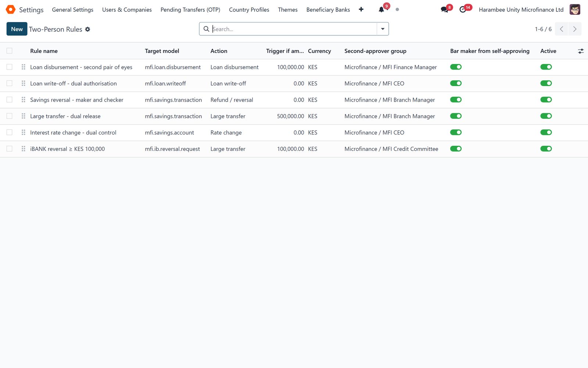
Task: Toggle Bar maker for Large transfer rule
Action: (x=456, y=116)
